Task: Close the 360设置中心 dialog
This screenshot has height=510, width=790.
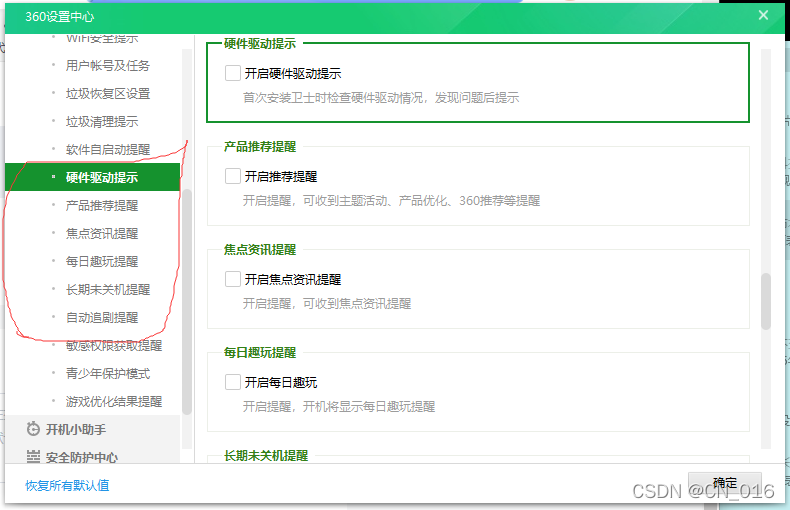Action: [763, 16]
